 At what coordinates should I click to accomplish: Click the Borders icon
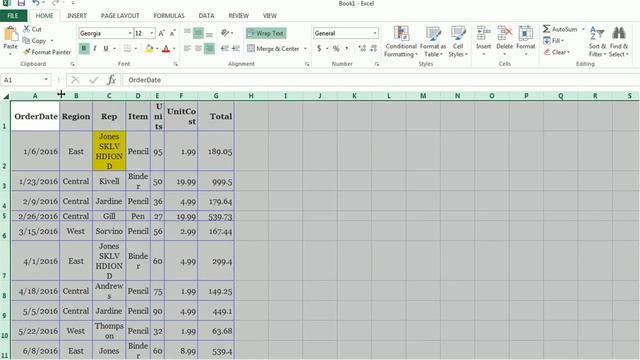pyautogui.click(x=127, y=49)
